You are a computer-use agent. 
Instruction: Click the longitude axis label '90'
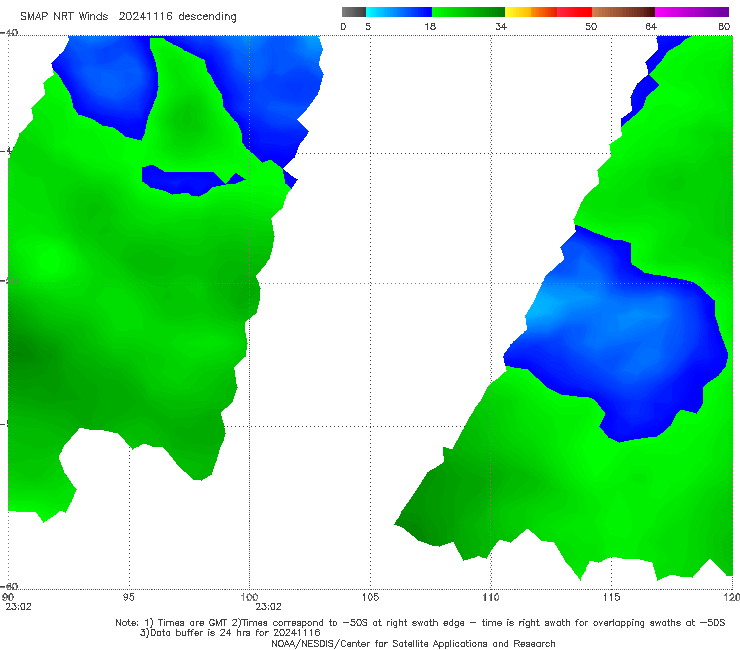point(8,597)
